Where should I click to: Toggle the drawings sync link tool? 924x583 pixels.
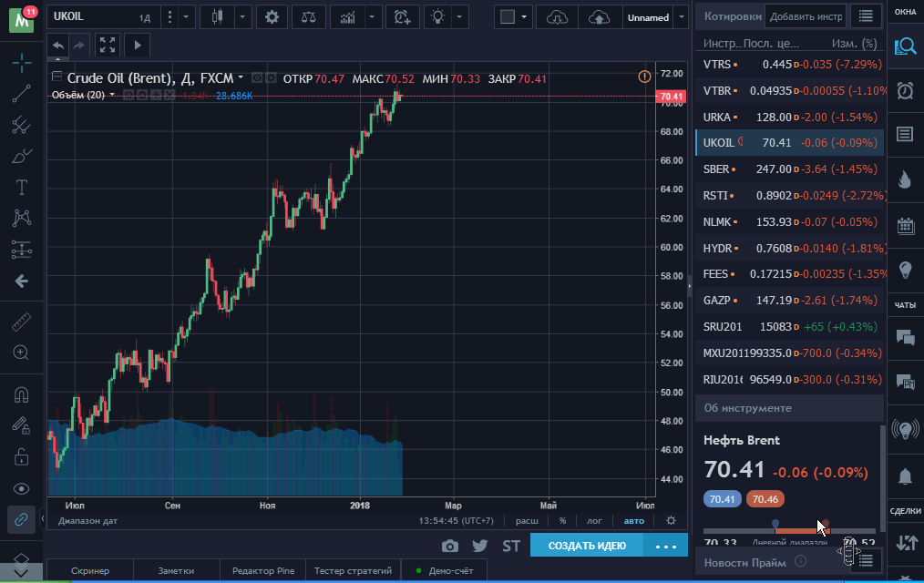coord(22,520)
